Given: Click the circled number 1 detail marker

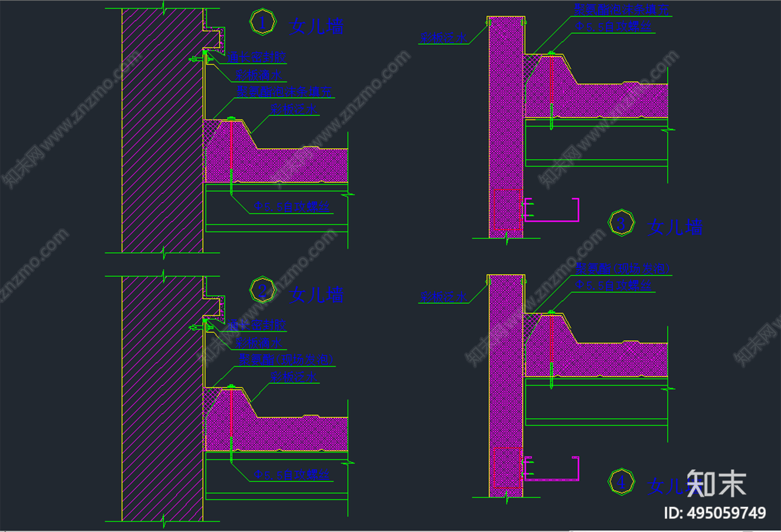Looking at the screenshot, I should click(263, 22).
